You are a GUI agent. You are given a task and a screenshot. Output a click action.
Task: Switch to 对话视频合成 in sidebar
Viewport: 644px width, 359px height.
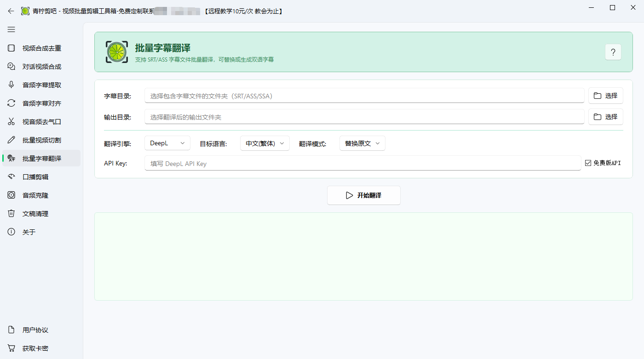[41, 66]
